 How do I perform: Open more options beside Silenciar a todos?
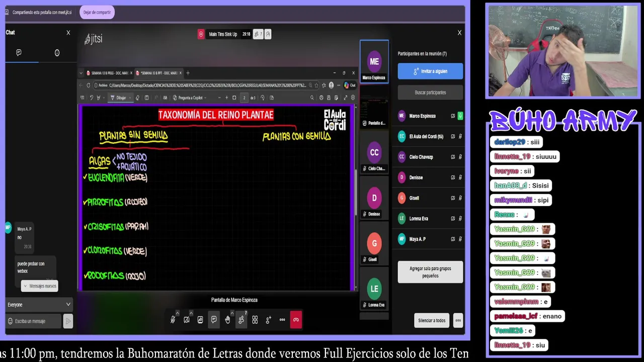tap(458, 320)
